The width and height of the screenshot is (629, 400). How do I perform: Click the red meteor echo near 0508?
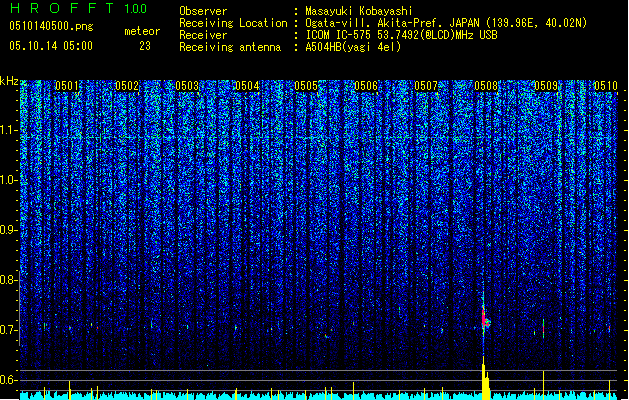[x=485, y=318]
